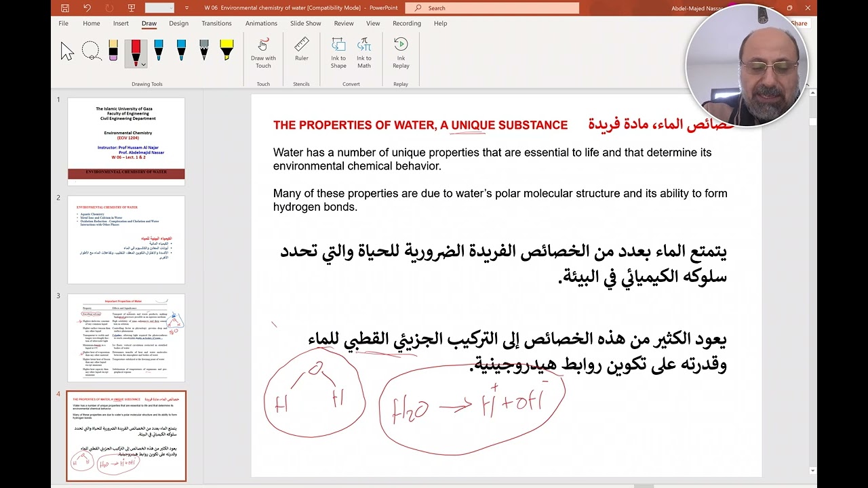Click the slide title 'THE PROPERTIES OF WATER'
Viewport: 868px width, 488px height.
(x=420, y=125)
